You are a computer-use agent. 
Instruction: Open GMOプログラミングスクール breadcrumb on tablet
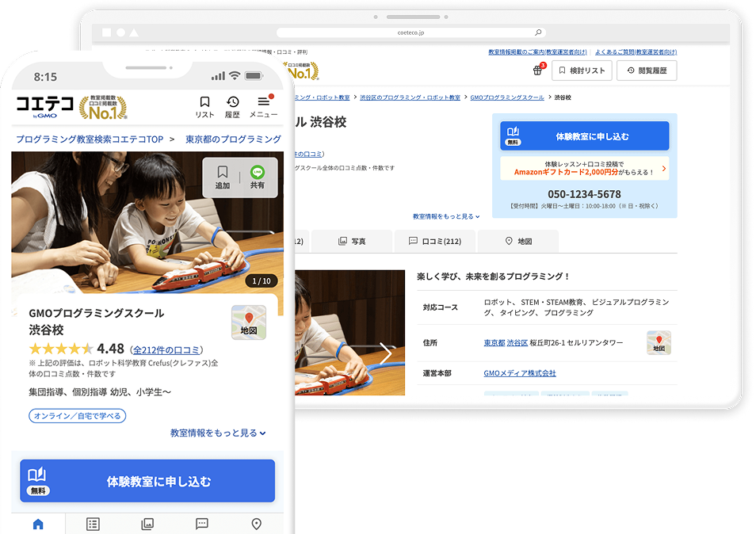(507, 97)
